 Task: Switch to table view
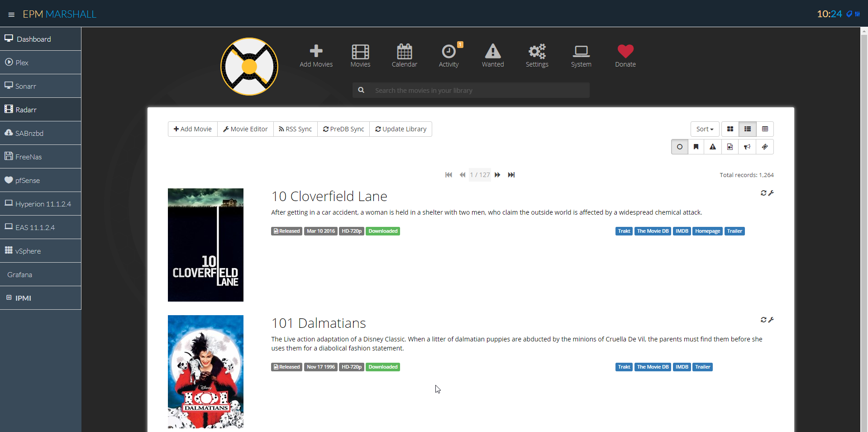[x=765, y=129]
